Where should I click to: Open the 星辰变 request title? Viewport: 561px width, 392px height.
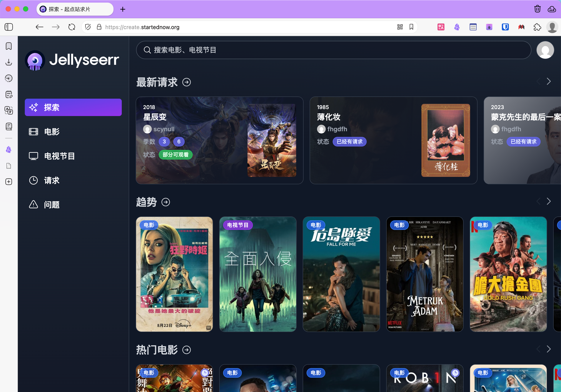155,117
